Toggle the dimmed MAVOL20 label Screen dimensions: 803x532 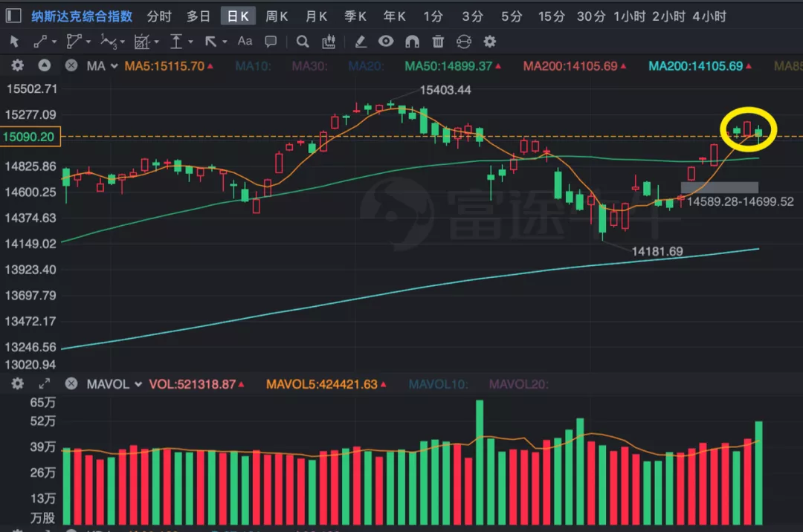pyautogui.click(x=519, y=384)
